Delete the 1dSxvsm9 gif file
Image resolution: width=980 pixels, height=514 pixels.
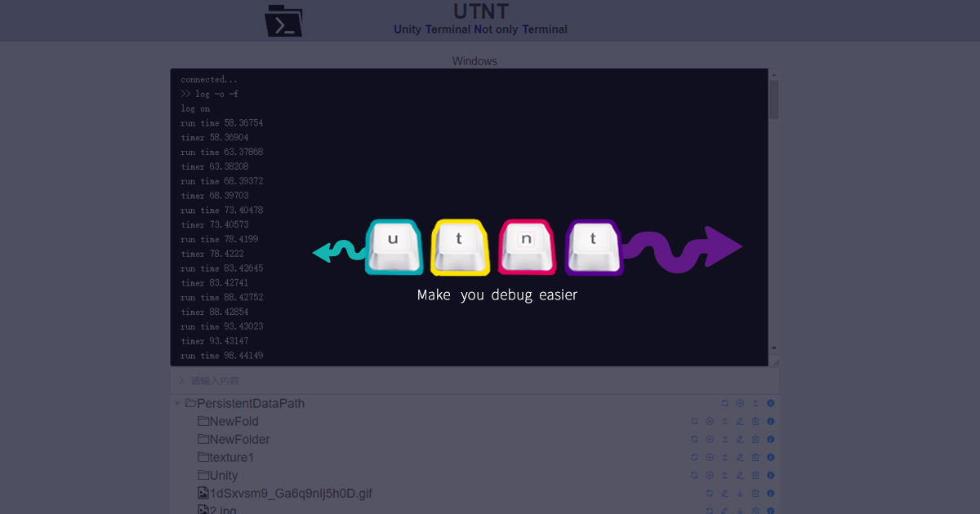tap(755, 493)
